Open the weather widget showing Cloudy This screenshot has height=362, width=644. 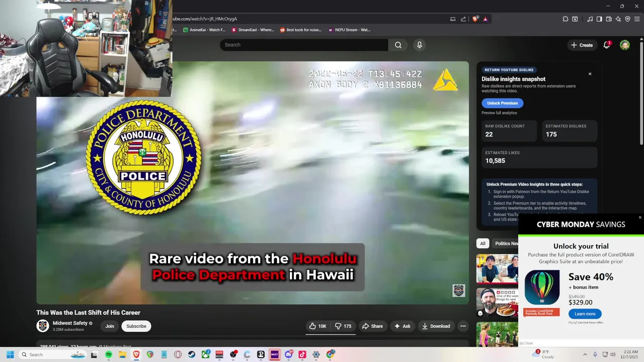tap(544, 354)
